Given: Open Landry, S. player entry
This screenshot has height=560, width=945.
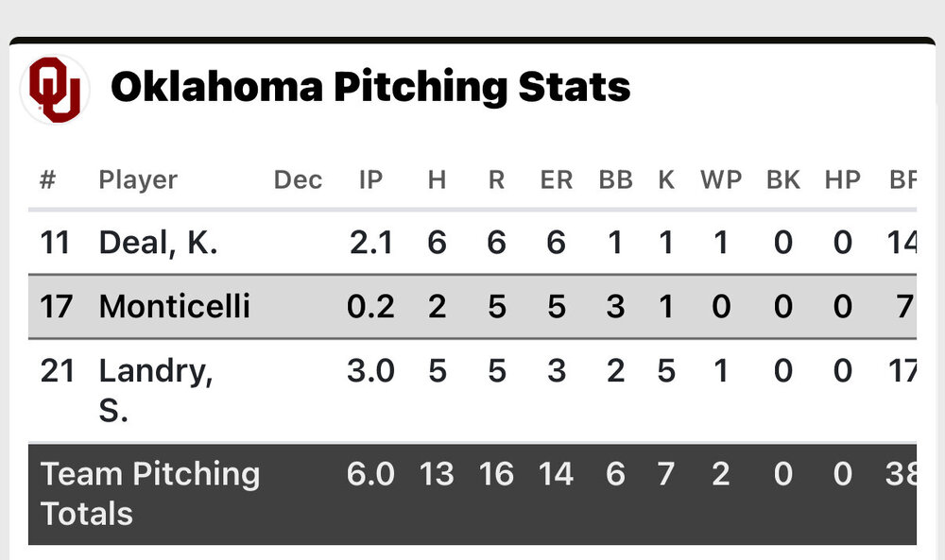Looking at the screenshot, I should (156, 390).
